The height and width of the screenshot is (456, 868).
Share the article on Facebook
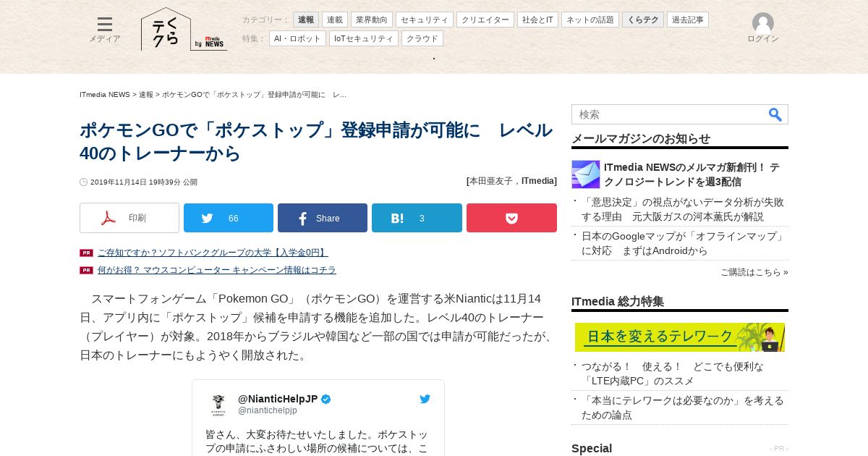(323, 218)
